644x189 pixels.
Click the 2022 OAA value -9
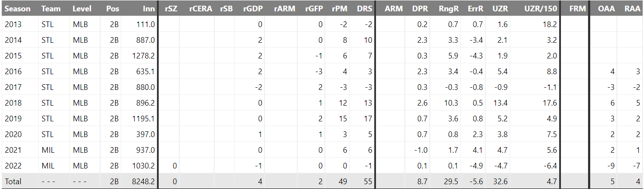611,166
